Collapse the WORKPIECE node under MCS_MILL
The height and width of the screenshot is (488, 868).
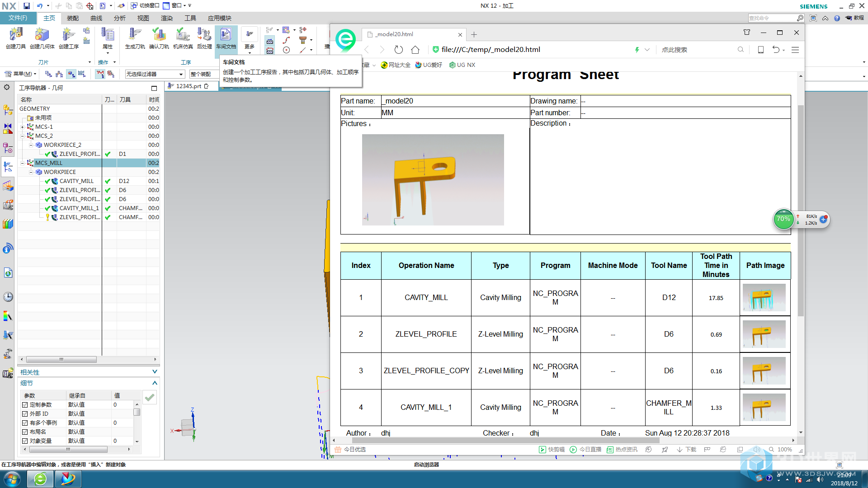coord(31,172)
